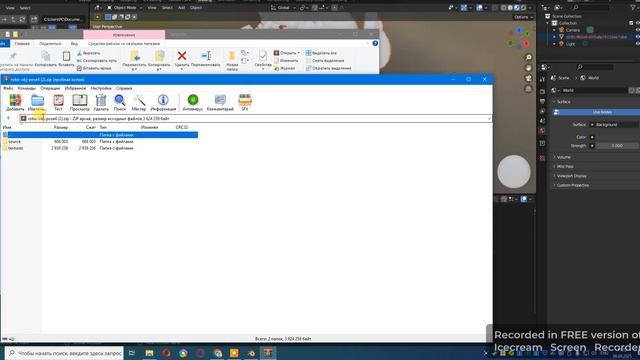Image resolution: width=640 pixels, height=360 pixels.
Task: Toggle visibility eye for the Collection row
Action: pos(638,23)
